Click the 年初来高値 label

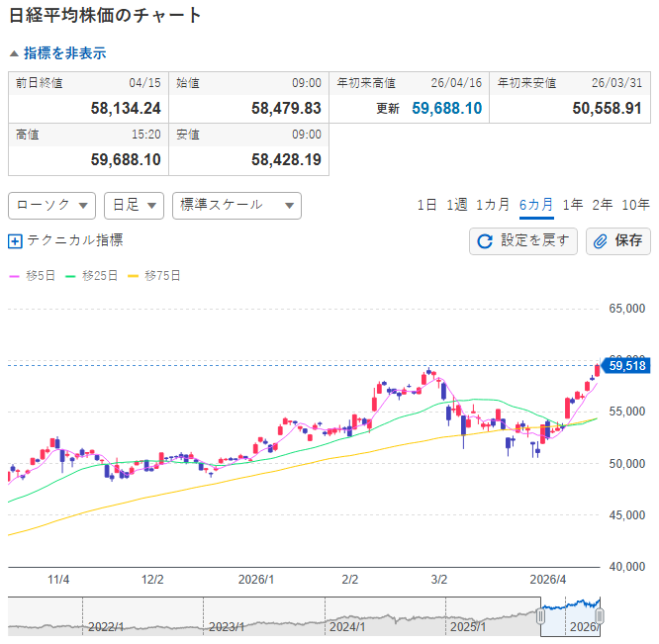366,83
